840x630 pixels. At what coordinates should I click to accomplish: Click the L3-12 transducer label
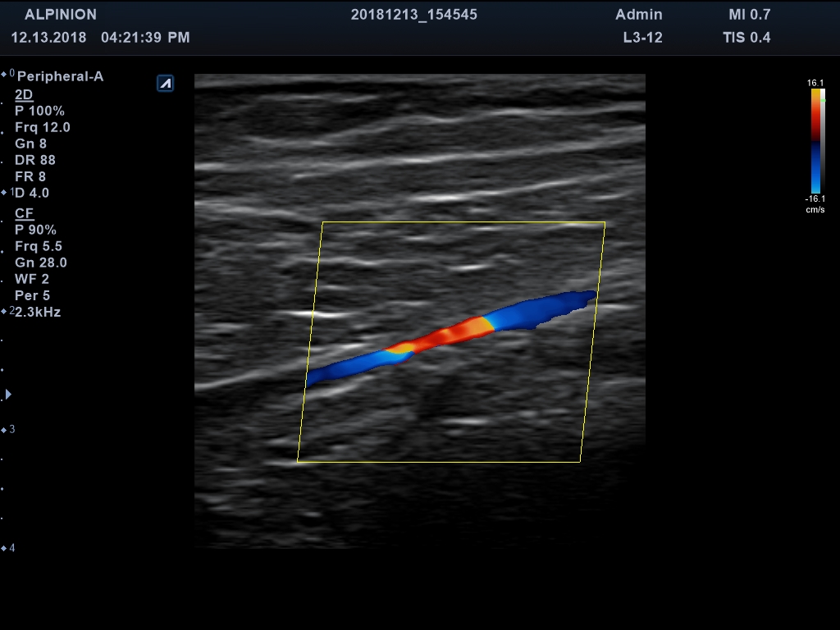click(642, 38)
